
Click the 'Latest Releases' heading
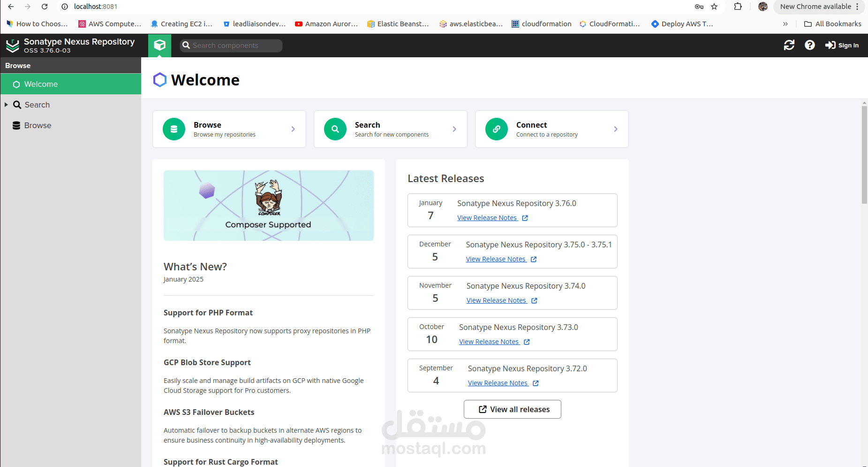pyautogui.click(x=446, y=178)
